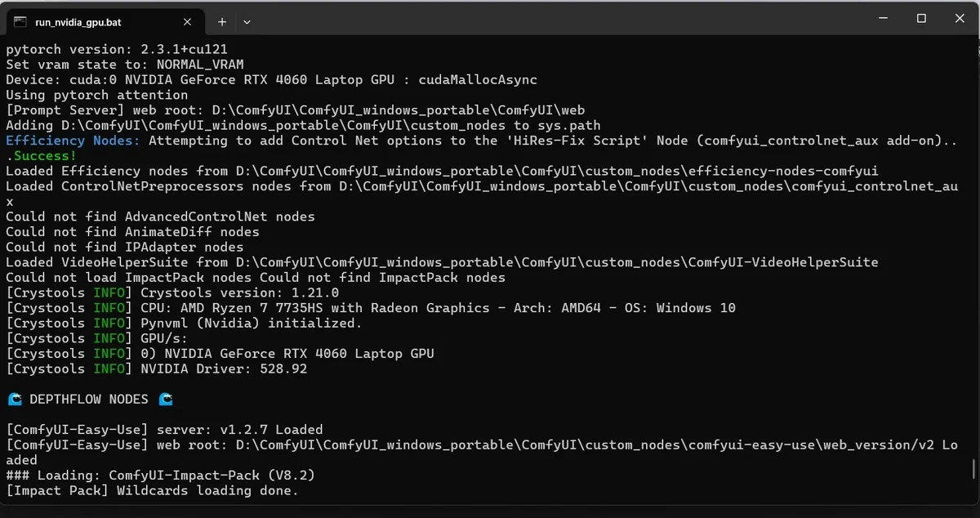Screen dimensions: 980x518
Task: Click the 'DEPTHFLOW NODES' heading text
Action: (89, 400)
